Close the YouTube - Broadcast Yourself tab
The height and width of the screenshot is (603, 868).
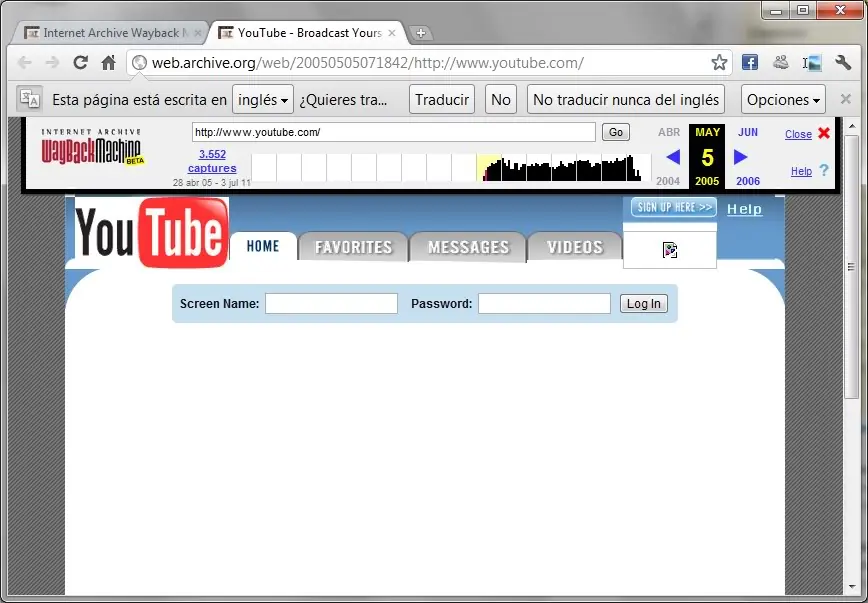(391, 33)
